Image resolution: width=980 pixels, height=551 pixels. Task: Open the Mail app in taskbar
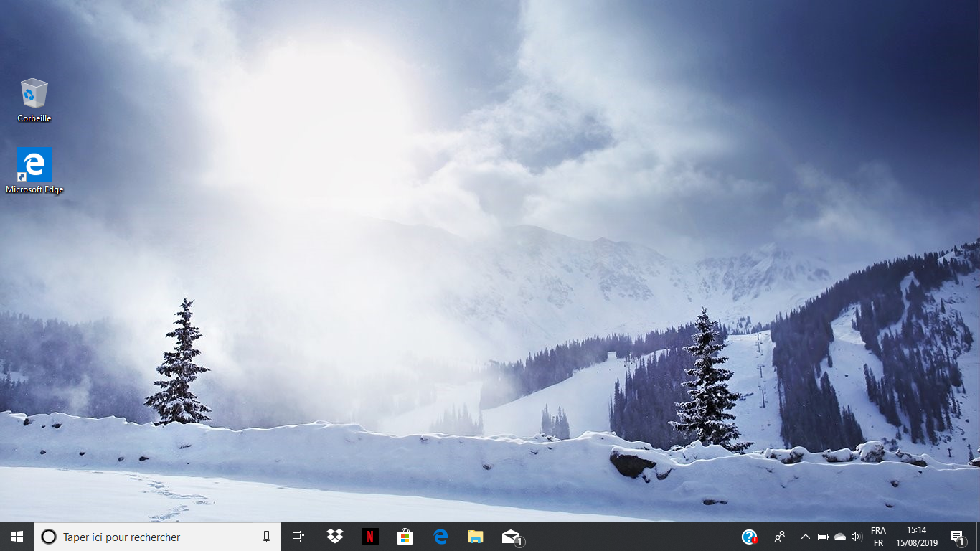(x=511, y=537)
